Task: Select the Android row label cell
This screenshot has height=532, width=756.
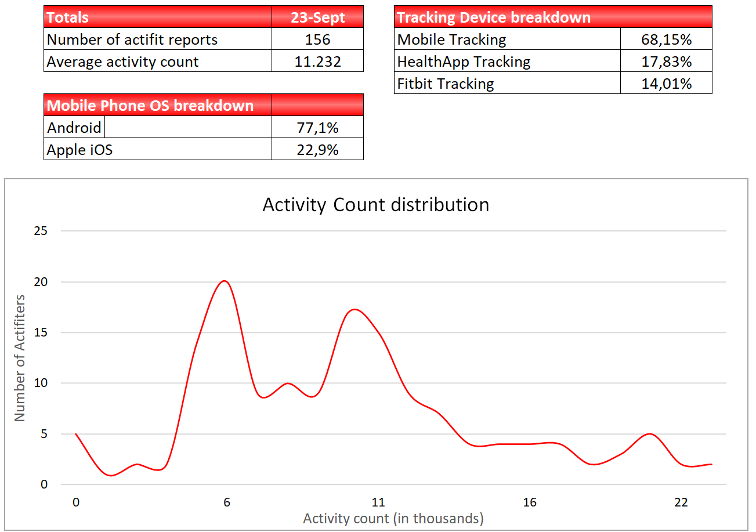Action: [74, 128]
